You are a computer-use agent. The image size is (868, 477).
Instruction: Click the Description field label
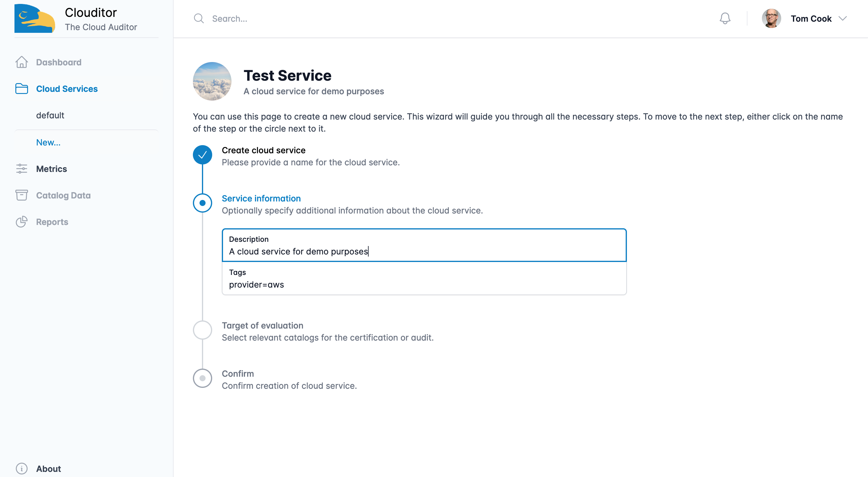point(249,239)
